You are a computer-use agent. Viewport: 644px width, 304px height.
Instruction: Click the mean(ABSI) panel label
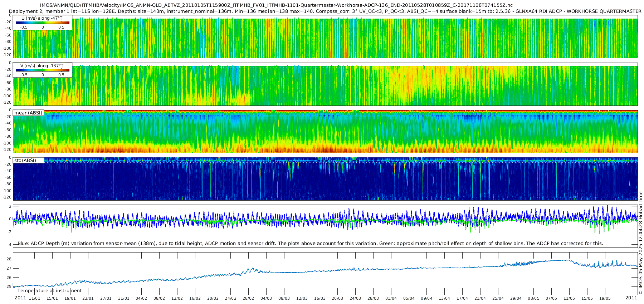28,113
